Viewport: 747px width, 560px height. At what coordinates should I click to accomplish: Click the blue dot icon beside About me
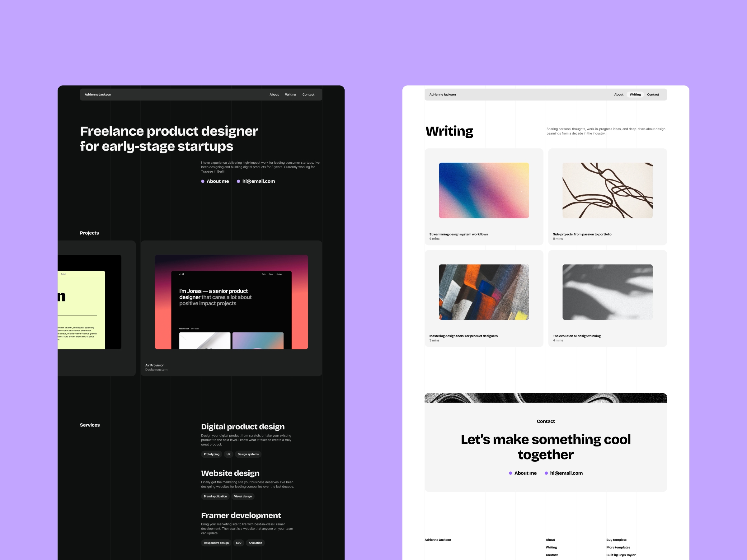[201, 180]
